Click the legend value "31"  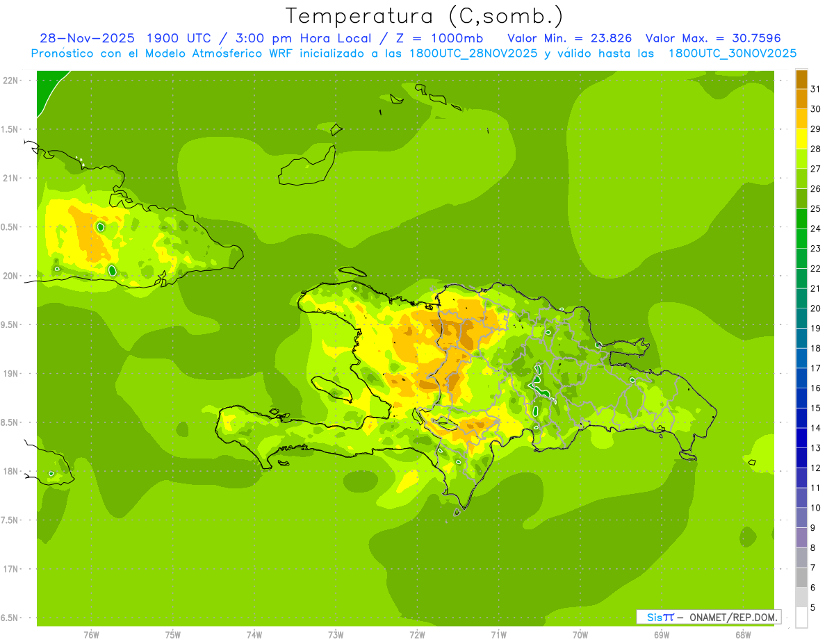click(816, 89)
